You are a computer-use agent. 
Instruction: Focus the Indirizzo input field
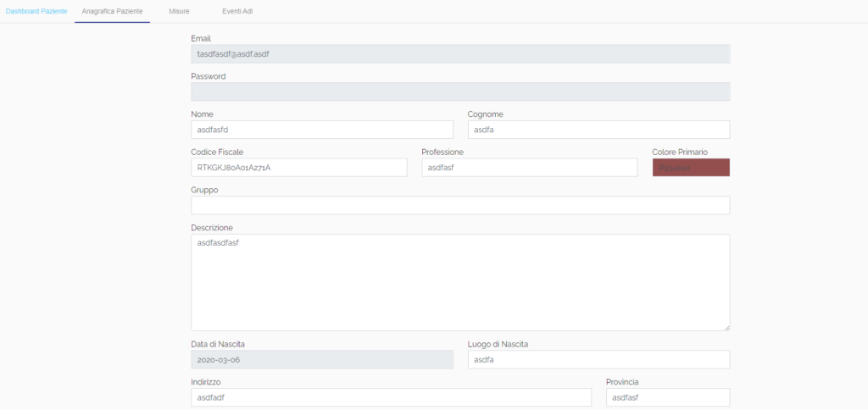[391, 397]
